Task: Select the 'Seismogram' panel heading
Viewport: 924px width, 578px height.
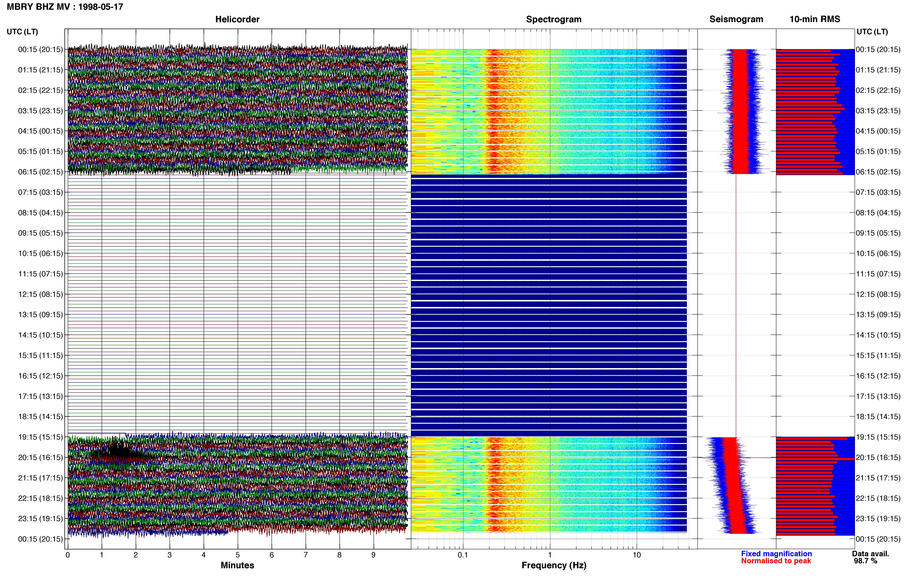Action: 736,19
